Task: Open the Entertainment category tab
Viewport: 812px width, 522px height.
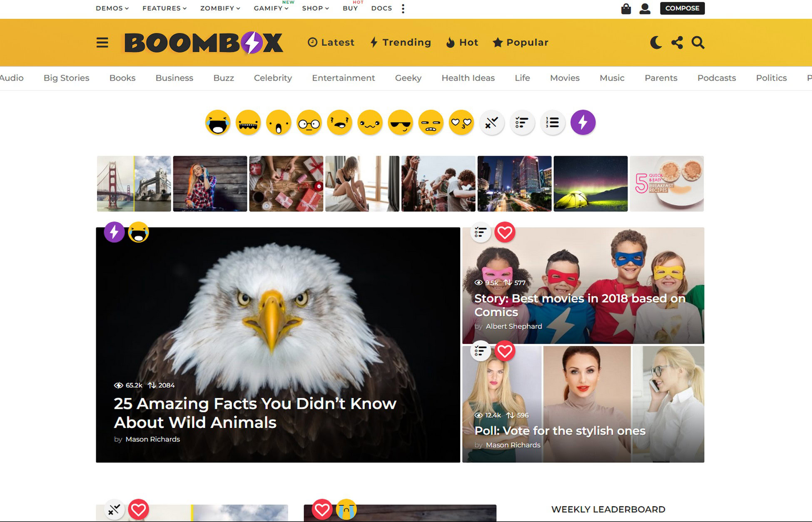Action: [x=344, y=77]
